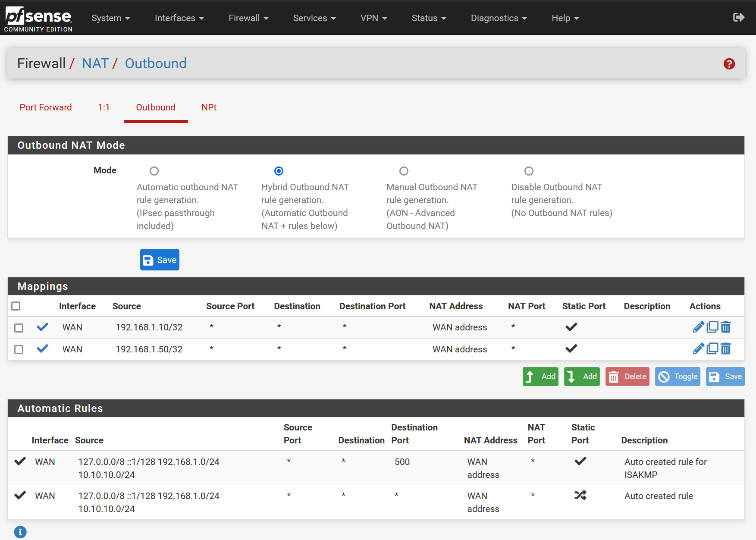Open the Status dropdown menu
This screenshot has width=756, height=540.
click(429, 18)
